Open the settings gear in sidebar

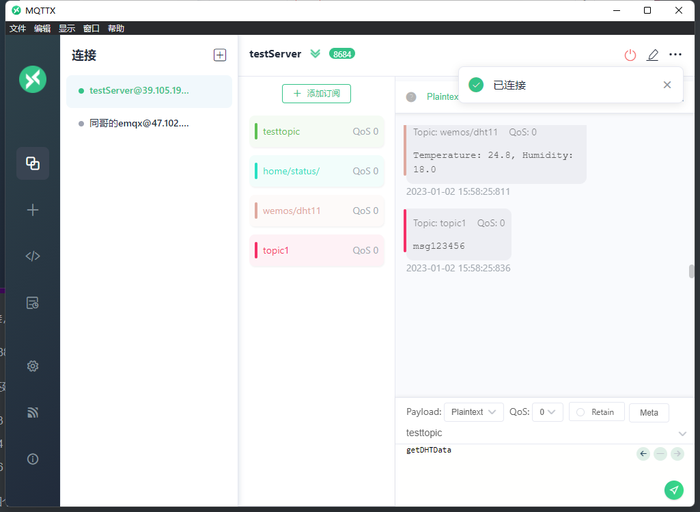click(33, 366)
